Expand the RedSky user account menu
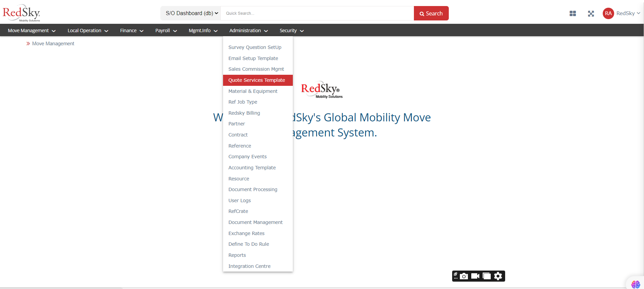Image resolution: width=644 pixels, height=289 pixels. pos(628,13)
